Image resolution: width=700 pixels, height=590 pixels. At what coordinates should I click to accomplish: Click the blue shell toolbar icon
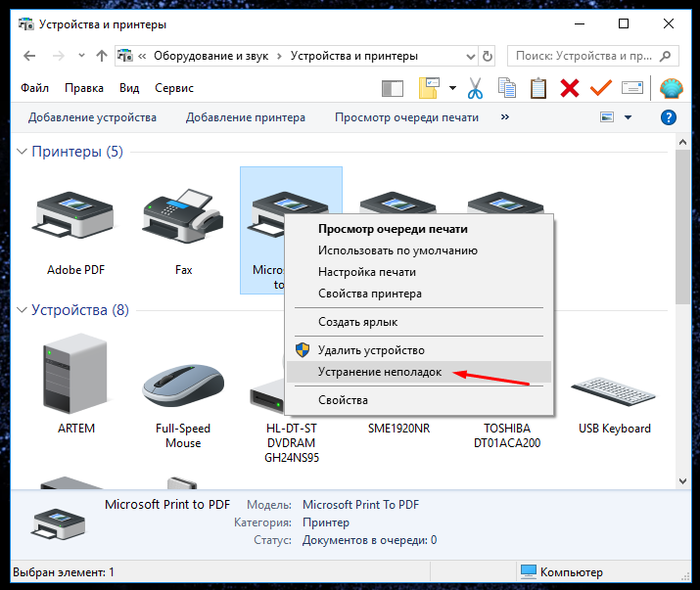(x=672, y=88)
